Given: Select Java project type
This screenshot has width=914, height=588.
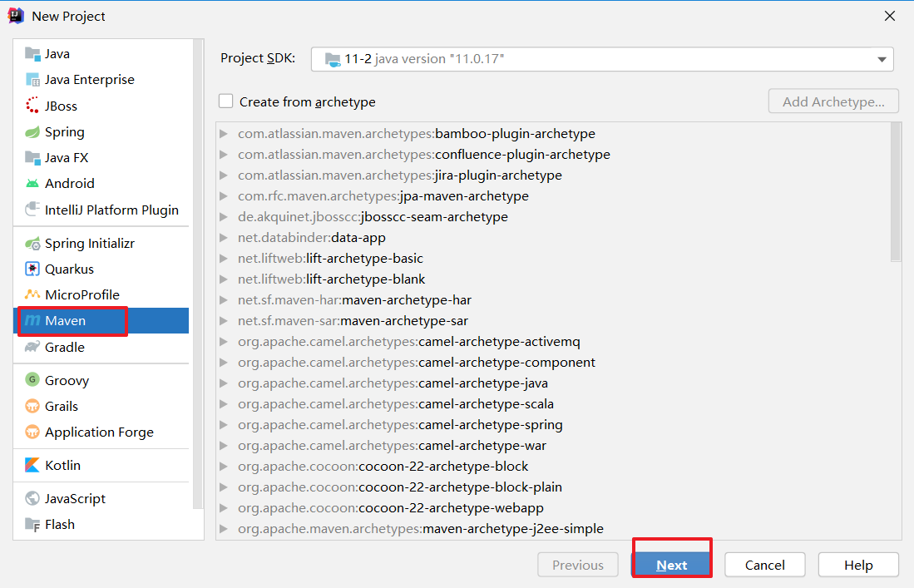Looking at the screenshot, I should tap(101, 53).
